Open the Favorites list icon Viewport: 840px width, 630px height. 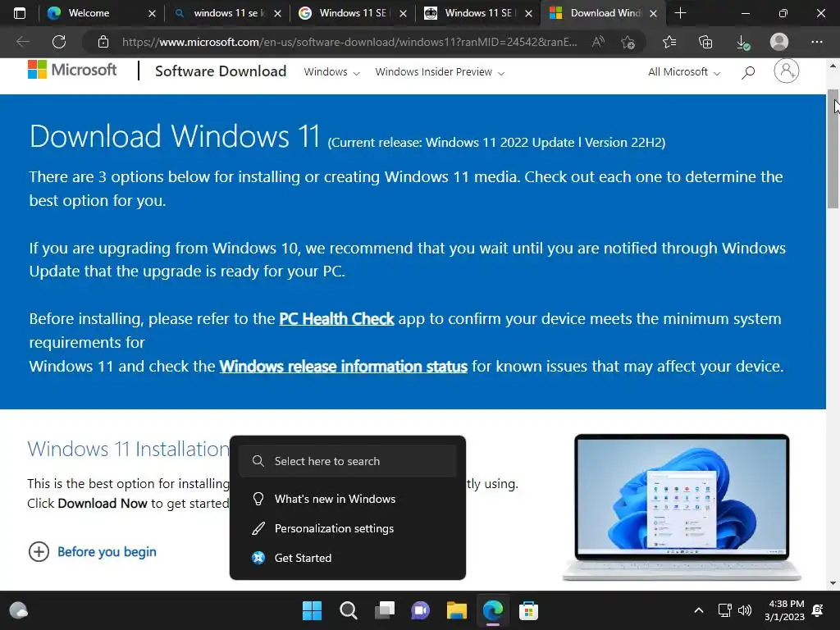click(x=669, y=42)
